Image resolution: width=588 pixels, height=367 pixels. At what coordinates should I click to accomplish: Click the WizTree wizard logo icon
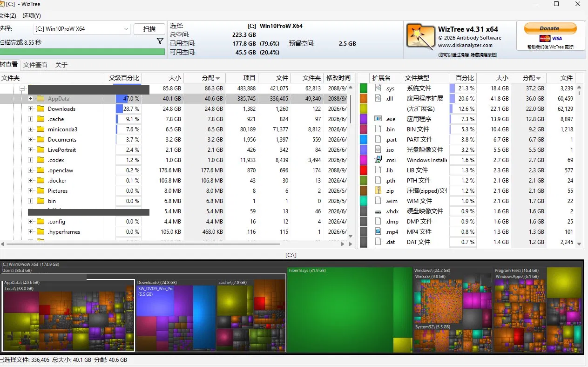420,36
